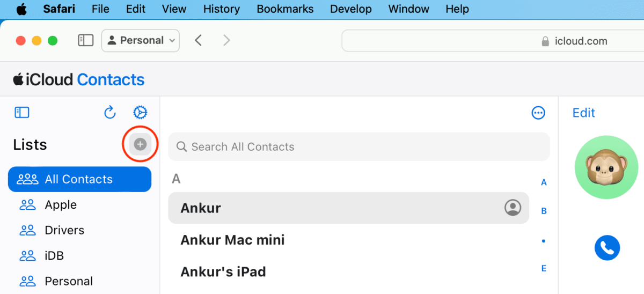Image resolution: width=644 pixels, height=294 pixels.
Task: Open the View menu
Action: 174,9
